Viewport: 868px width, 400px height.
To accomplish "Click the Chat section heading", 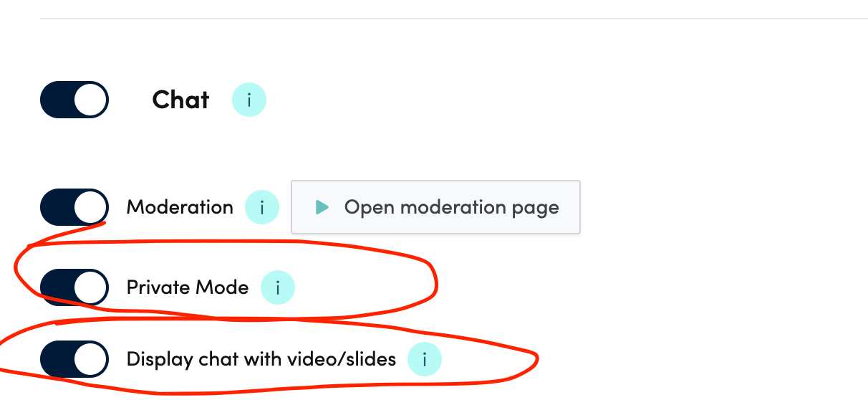I will (180, 100).
